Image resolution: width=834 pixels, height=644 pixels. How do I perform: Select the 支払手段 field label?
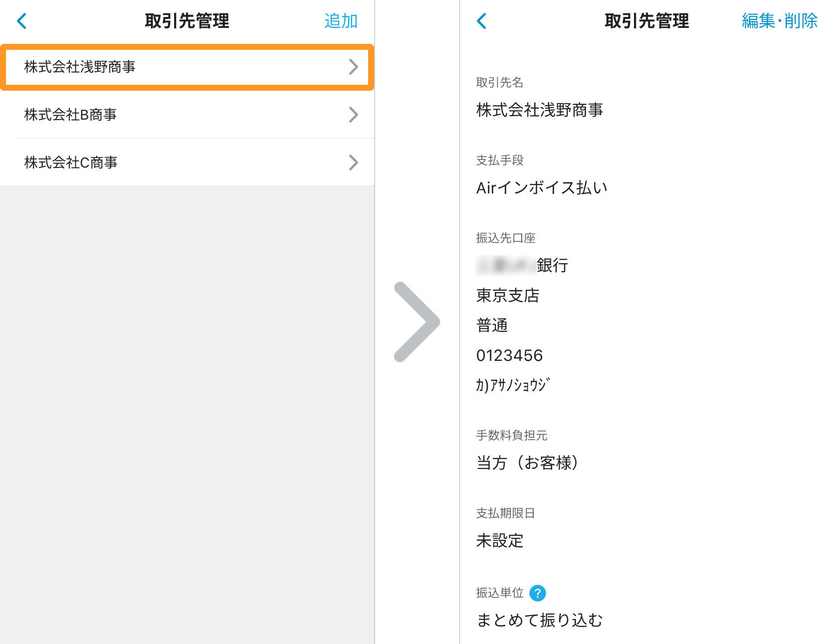point(500,161)
